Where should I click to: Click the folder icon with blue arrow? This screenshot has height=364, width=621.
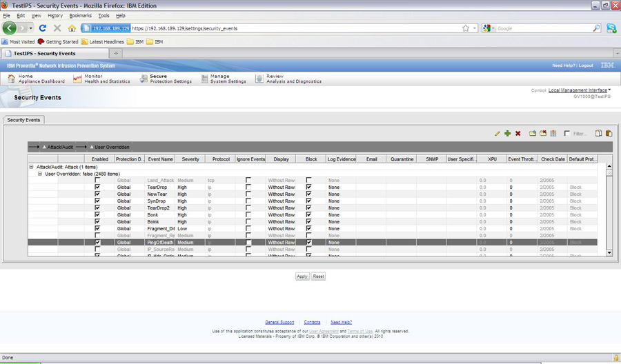[533, 133]
